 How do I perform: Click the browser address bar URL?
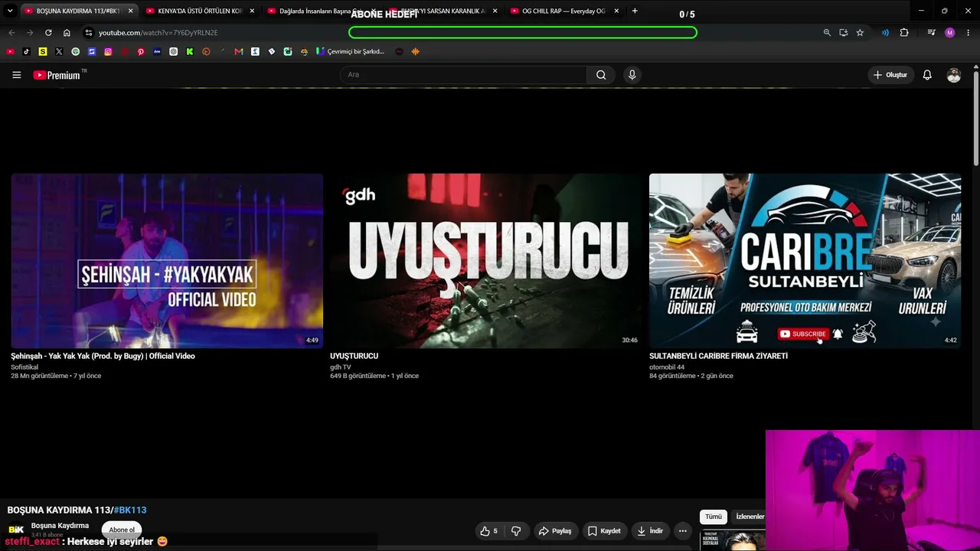[158, 33]
